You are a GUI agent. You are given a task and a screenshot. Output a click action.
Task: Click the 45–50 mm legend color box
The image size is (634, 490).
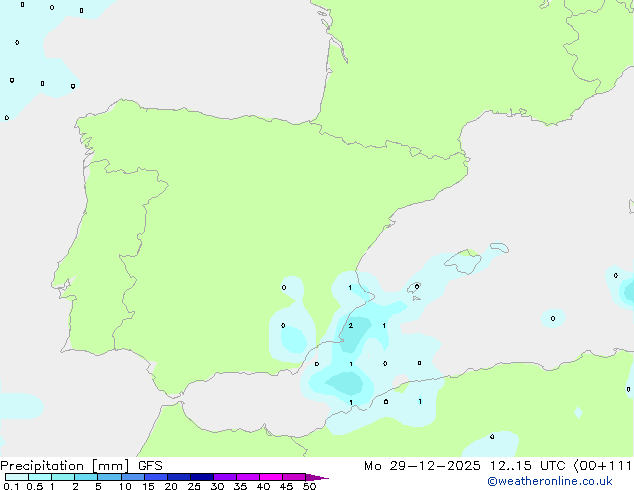(x=294, y=477)
